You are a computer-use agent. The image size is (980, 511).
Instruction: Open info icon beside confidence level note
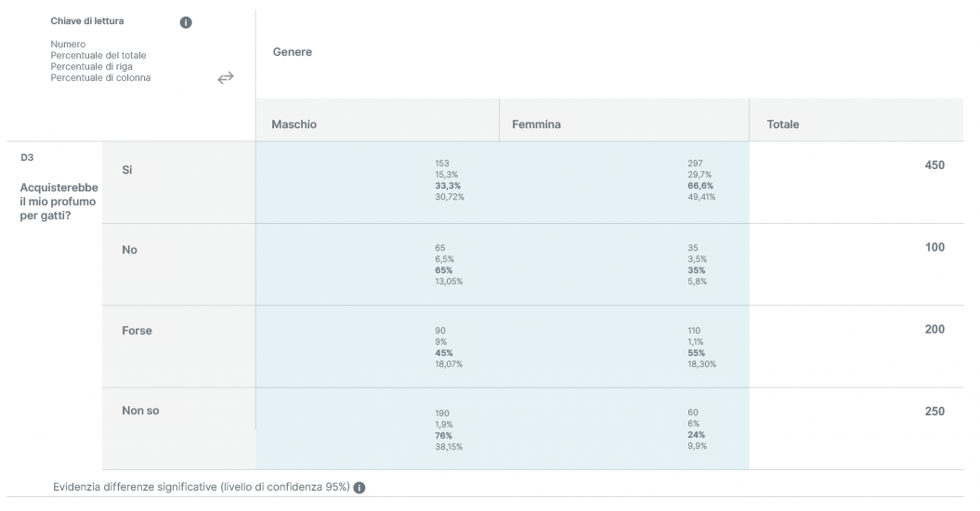click(359, 488)
